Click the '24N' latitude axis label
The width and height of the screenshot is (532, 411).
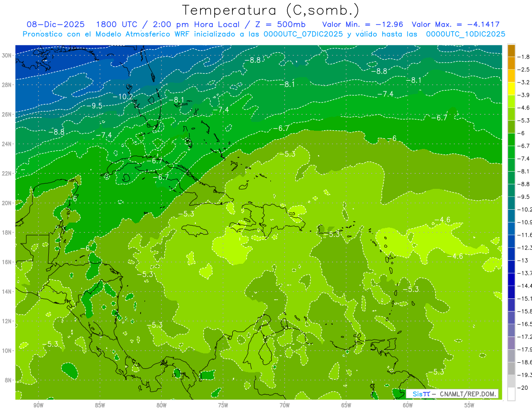coord(7,144)
